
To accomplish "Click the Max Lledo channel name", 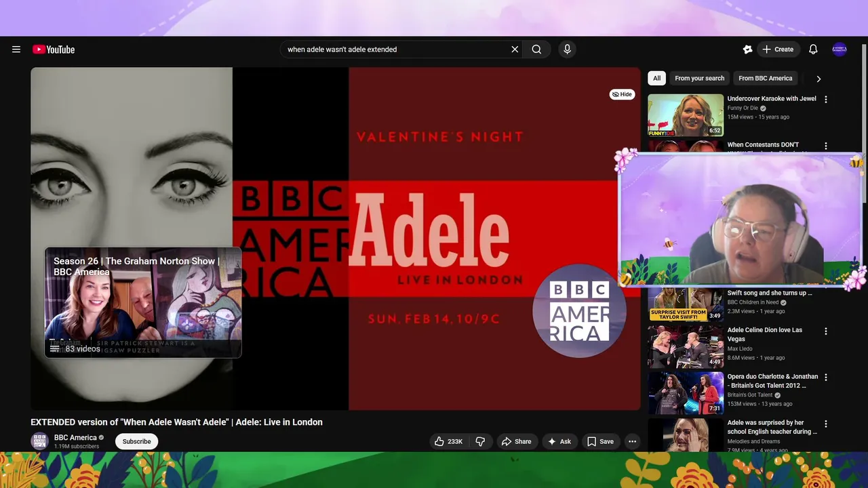I will 741,348.
